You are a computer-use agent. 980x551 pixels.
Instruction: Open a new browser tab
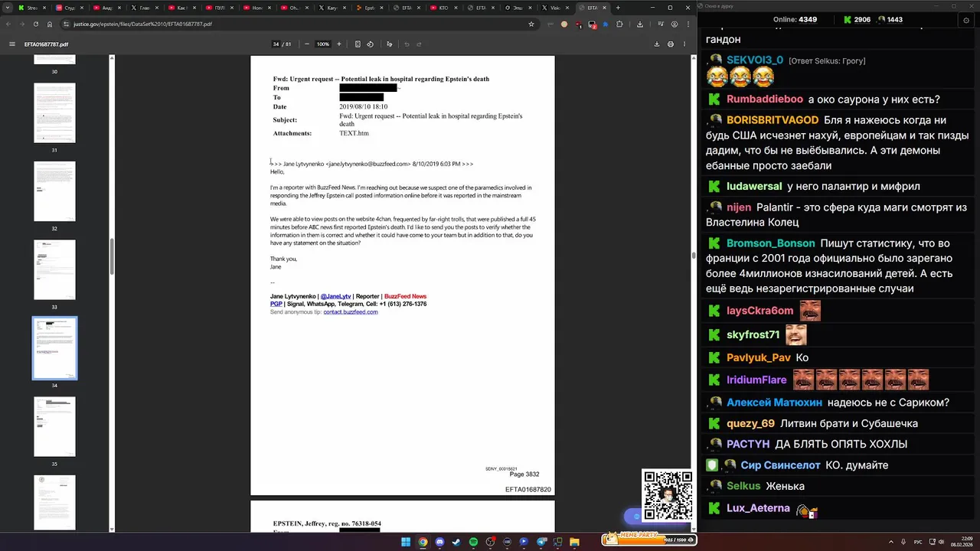tap(618, 8)
